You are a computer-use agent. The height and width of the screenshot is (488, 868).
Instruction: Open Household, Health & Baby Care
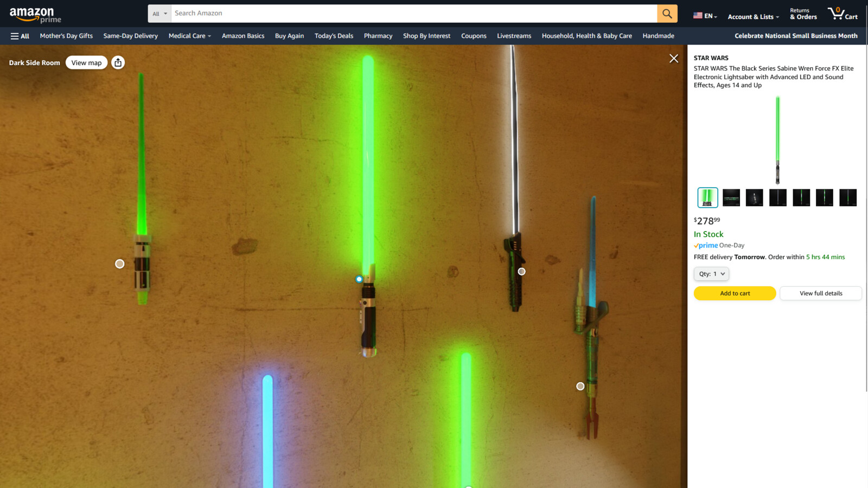point(586,36)
